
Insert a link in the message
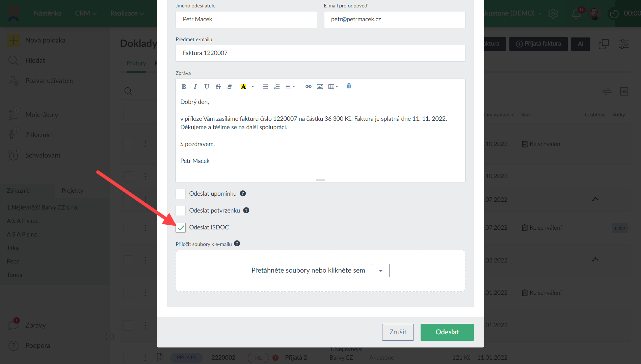click(x=308, y=87)
